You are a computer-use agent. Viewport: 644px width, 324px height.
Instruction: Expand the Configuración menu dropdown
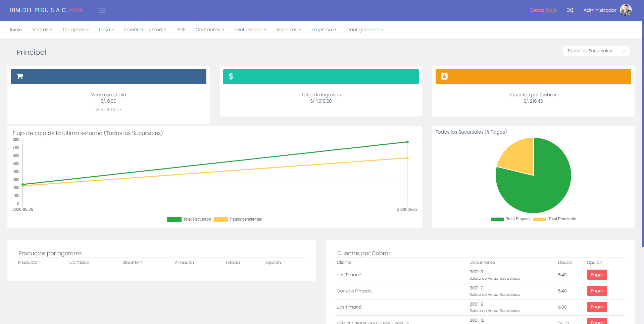coord(365,30)
